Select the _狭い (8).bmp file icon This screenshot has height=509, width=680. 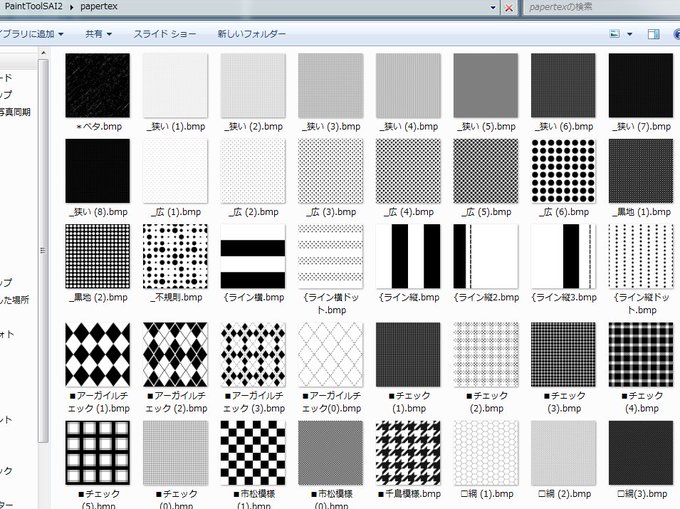98,171
